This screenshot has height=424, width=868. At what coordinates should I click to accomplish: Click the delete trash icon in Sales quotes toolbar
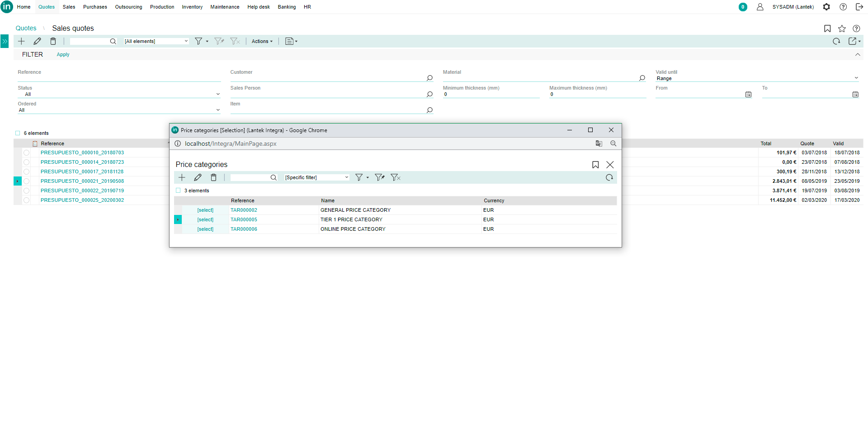pos(53,41)
